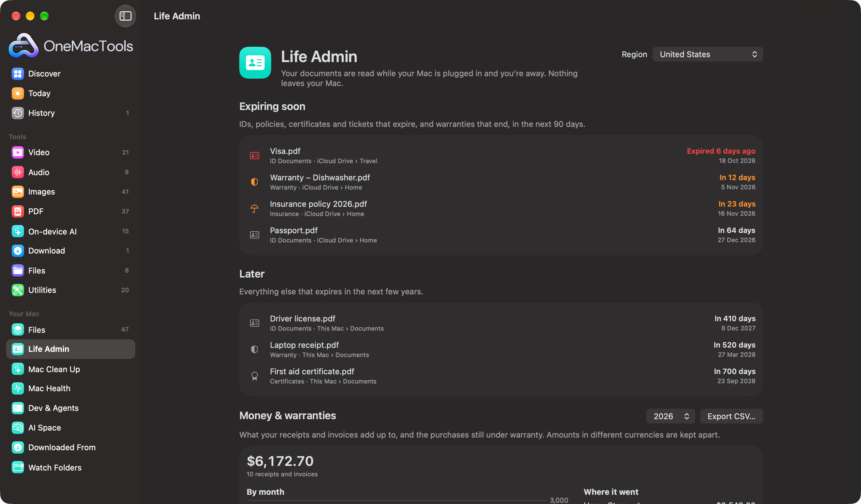Open the PDF tools category
This screenshot has width=861, height=504.
71,211
